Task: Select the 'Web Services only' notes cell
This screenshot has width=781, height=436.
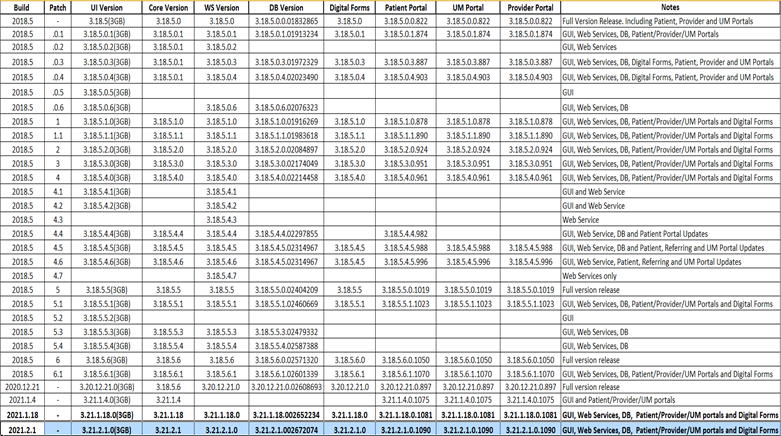Action: (x=599, y=274)
